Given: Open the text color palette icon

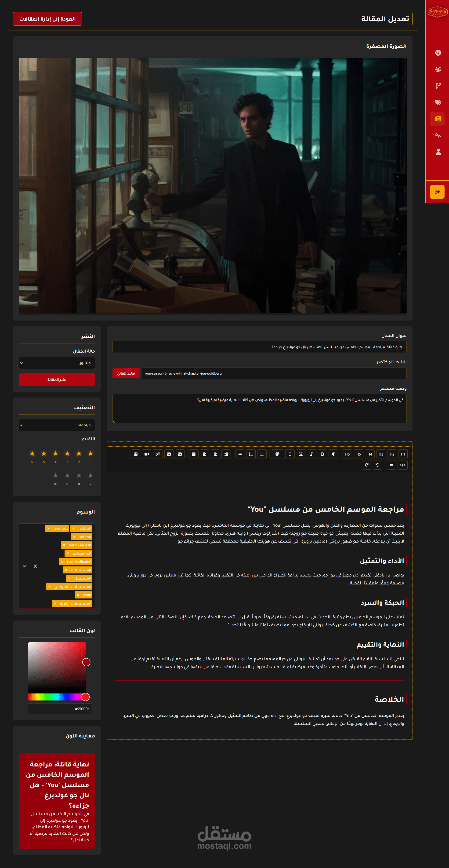Looking at the screenshot, I should click(277, 454).
